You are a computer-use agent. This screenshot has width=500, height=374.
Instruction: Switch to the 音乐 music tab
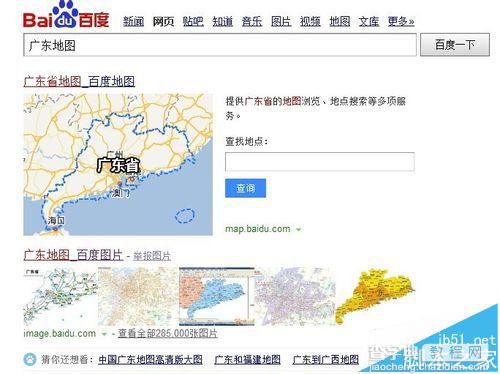252,22
